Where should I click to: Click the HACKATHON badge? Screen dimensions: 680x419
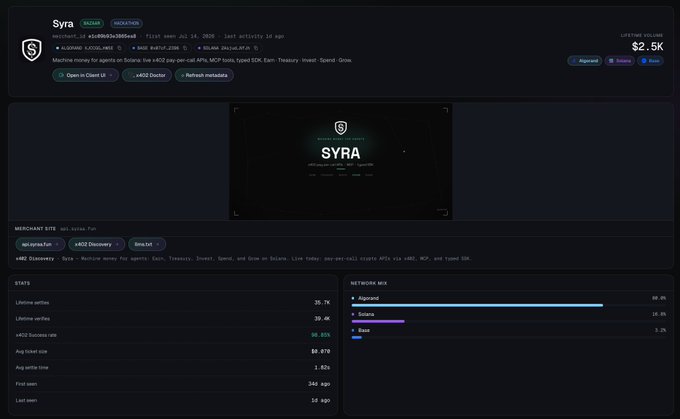tap(126, 23)
